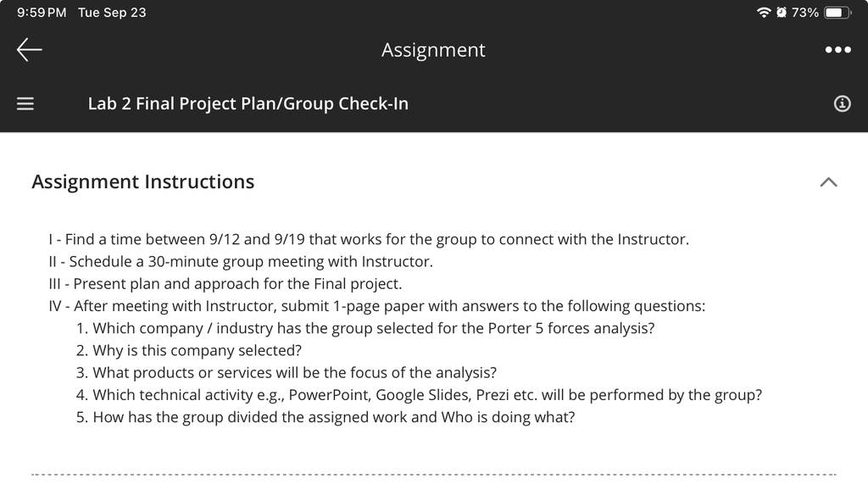
Task: Select the Present plan and approach line
Action: pyautogui.click(x=225, y=283)
